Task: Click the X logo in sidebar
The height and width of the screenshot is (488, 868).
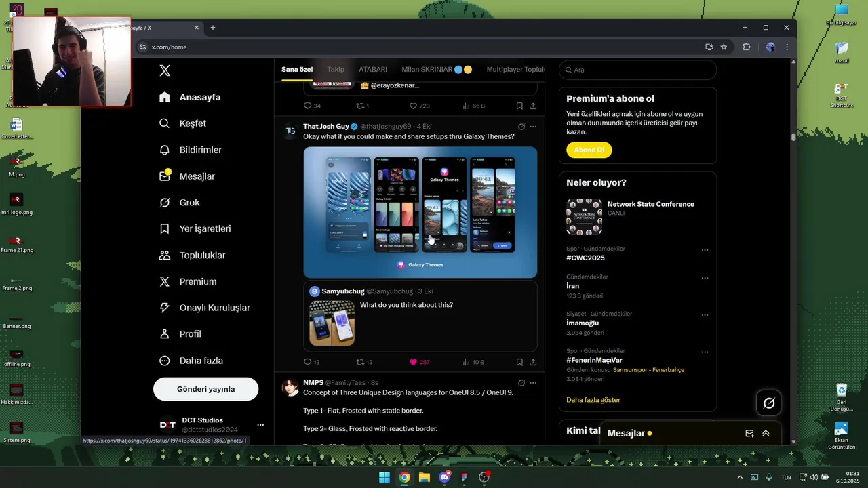Action: 165,70
